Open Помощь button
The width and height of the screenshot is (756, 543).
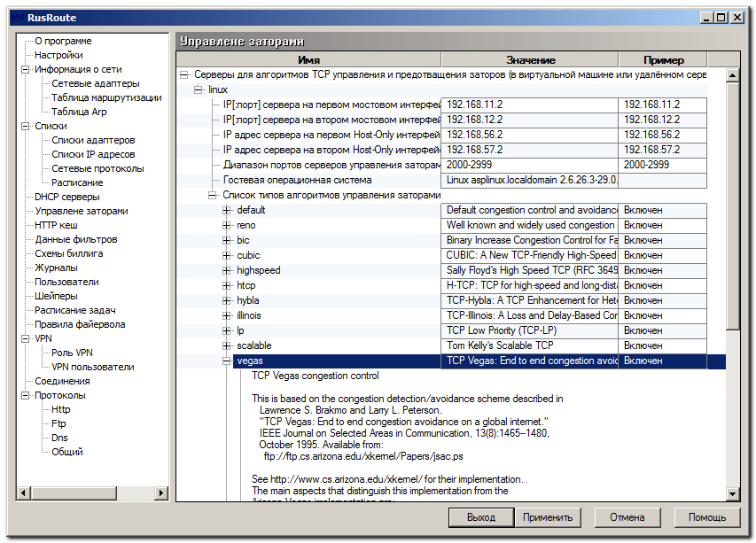pos(707,517)
